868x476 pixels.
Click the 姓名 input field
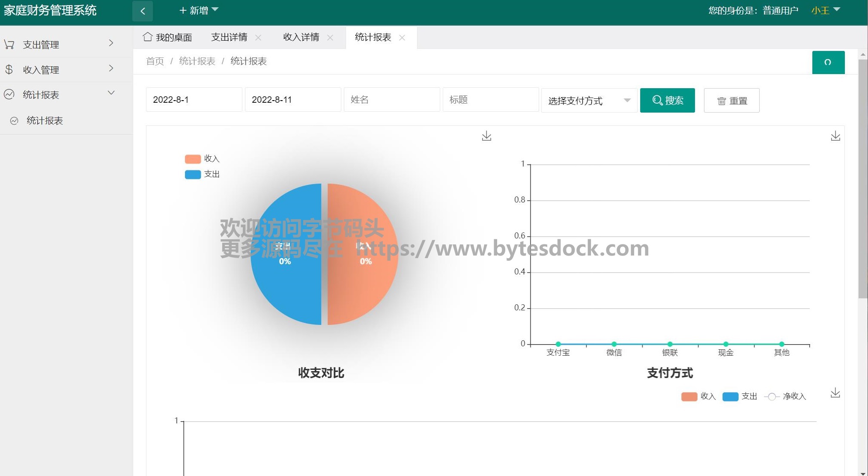click(391, 100)
